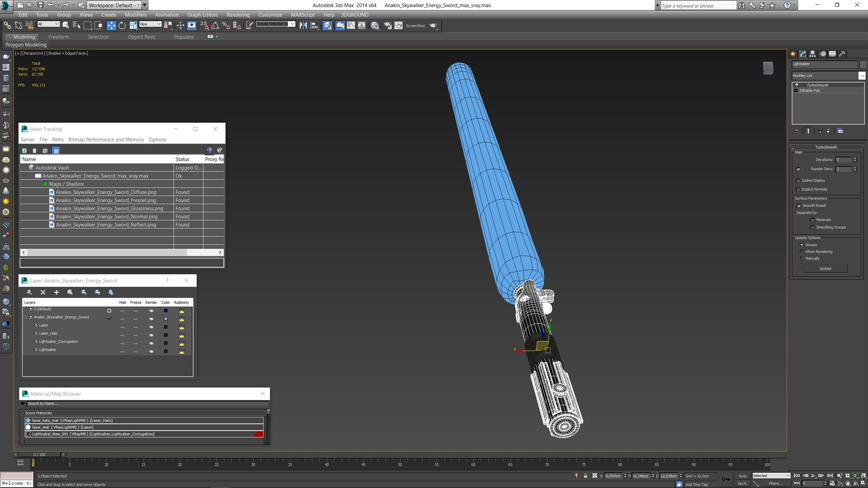Activate the Select and Rotate tool

122,26
